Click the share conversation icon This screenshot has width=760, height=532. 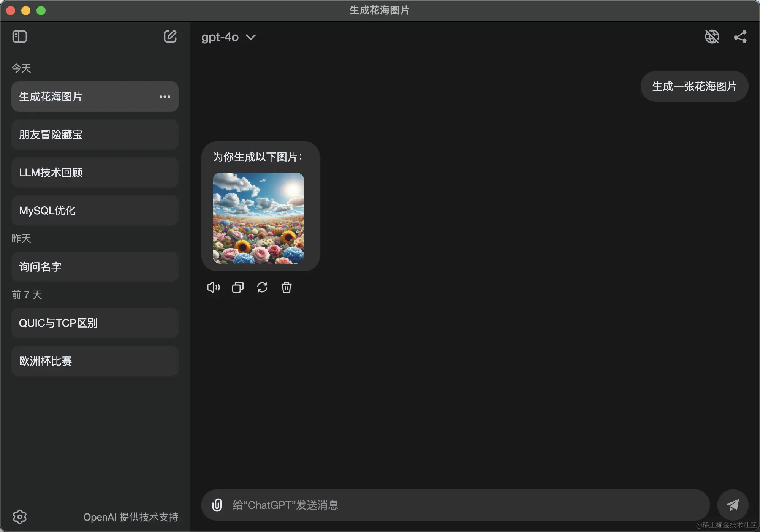[x=740, y=37]
